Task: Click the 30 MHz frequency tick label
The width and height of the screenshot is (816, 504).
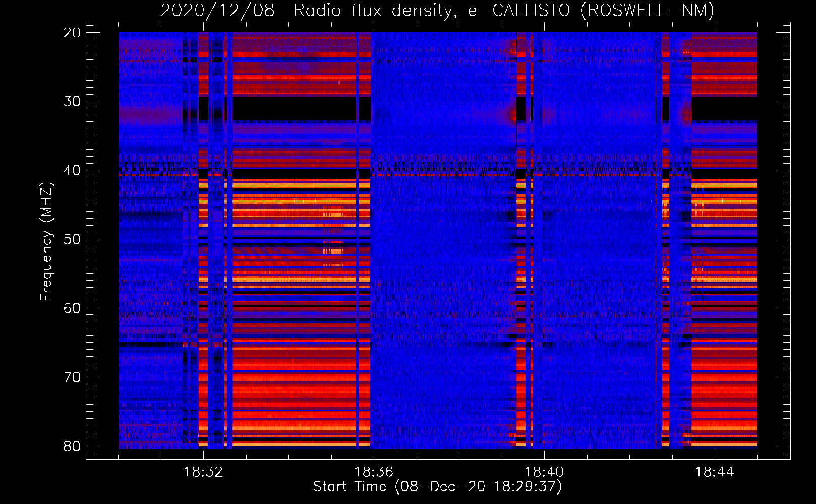Action: click(x=72, y=101)
